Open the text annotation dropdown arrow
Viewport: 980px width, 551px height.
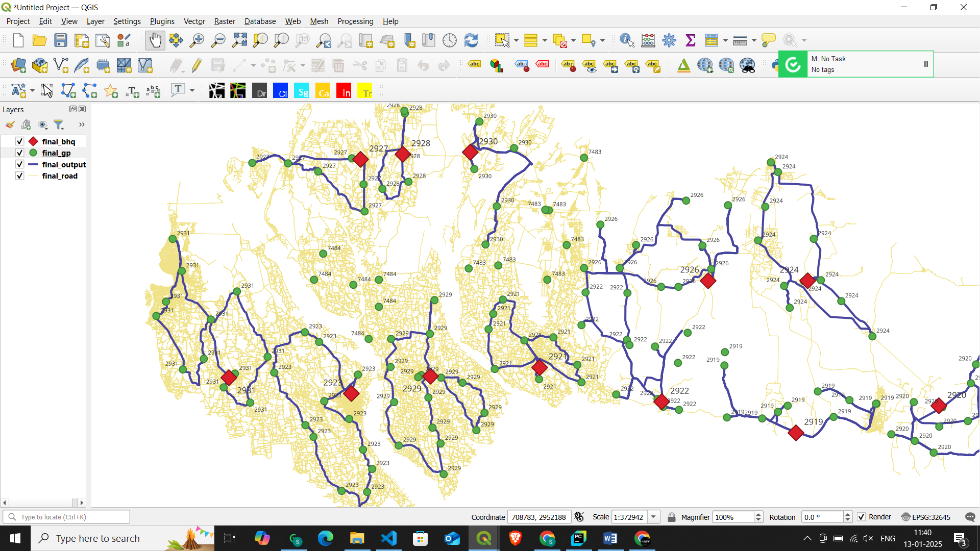192,91
